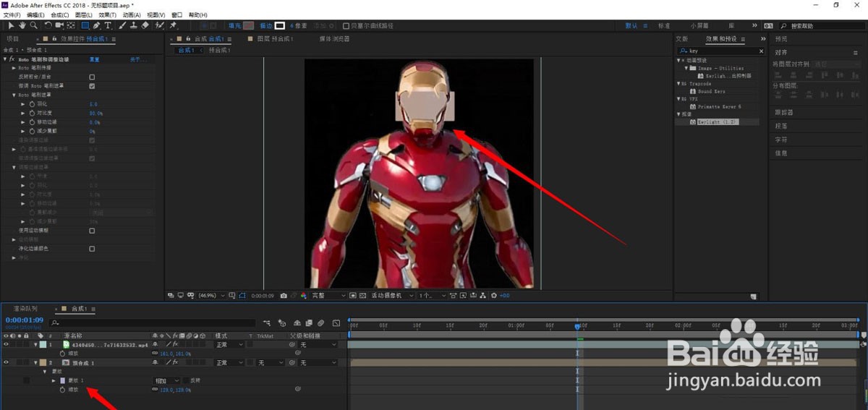
Task: Select the Eraser tool
Action: click(x=145, y=25)
